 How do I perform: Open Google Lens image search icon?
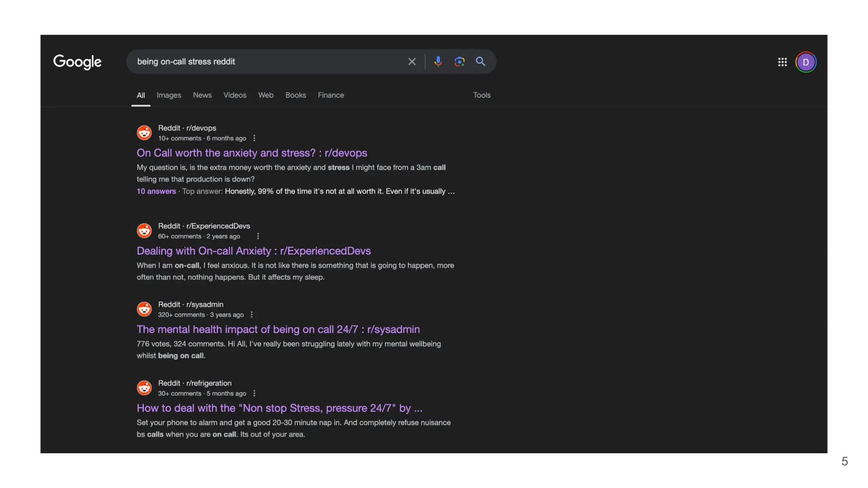(459, 62)
